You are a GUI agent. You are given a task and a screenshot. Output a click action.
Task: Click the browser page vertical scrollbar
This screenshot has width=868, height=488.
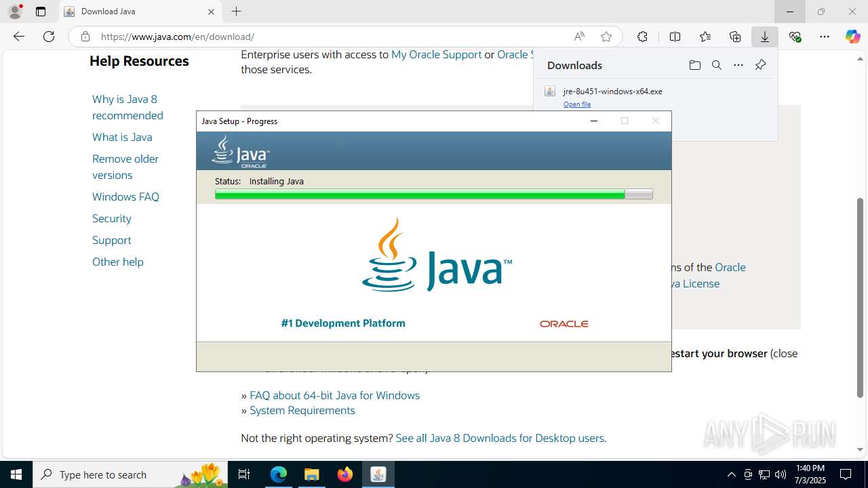coord(861,298)
